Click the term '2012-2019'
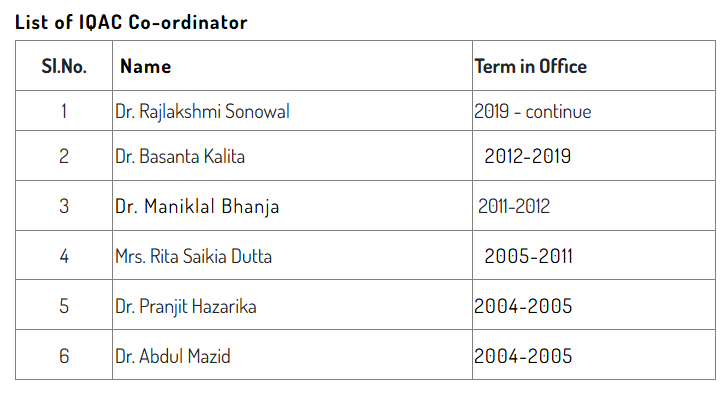Viewport: 726px width, 402px height. 527,156
